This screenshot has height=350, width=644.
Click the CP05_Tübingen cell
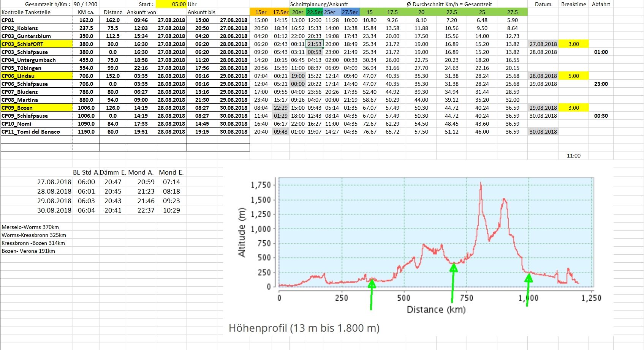point(36,68)
